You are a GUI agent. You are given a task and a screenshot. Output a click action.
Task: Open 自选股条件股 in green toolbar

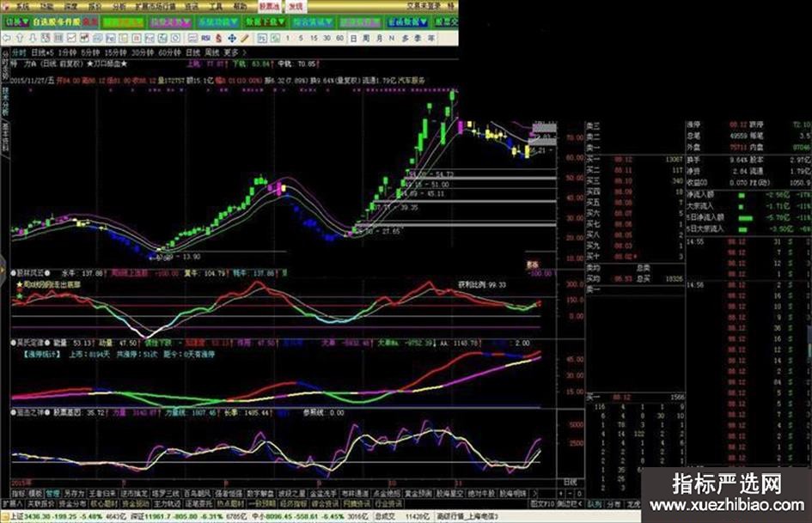(56, 21)
